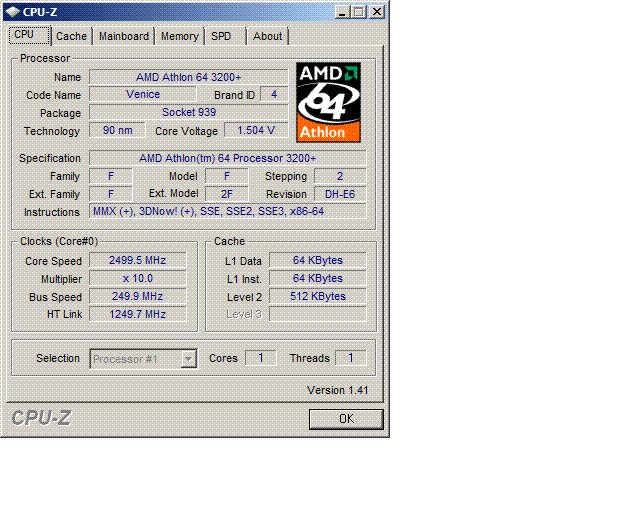Image resolution: width=640 pixels, height=512 pixels.
Task: Click the Model value field
Action: tap(227, 176)
